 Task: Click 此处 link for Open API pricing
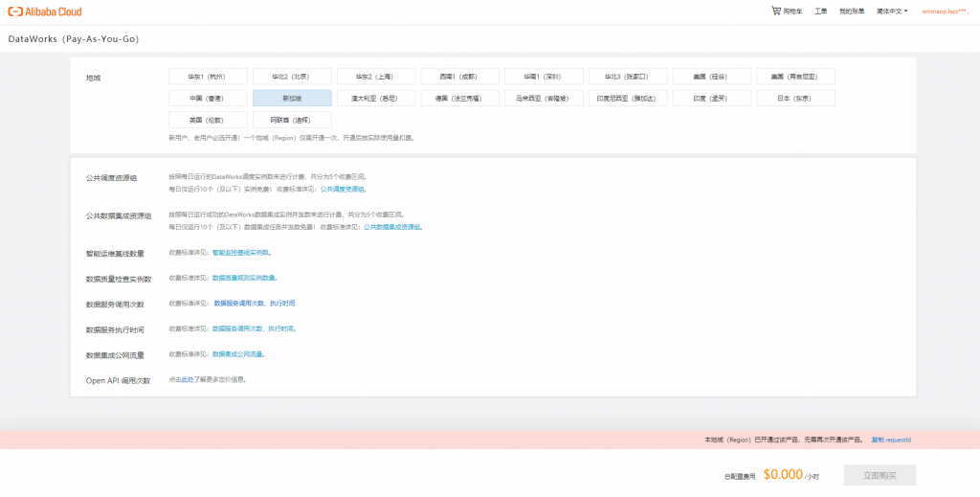pyautogui.click(x=187, y=379)
